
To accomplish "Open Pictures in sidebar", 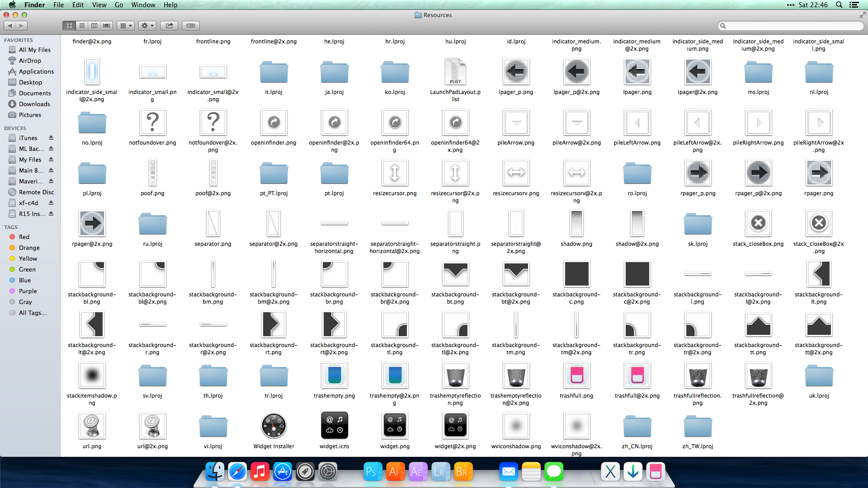I will (x=30, y=115).
